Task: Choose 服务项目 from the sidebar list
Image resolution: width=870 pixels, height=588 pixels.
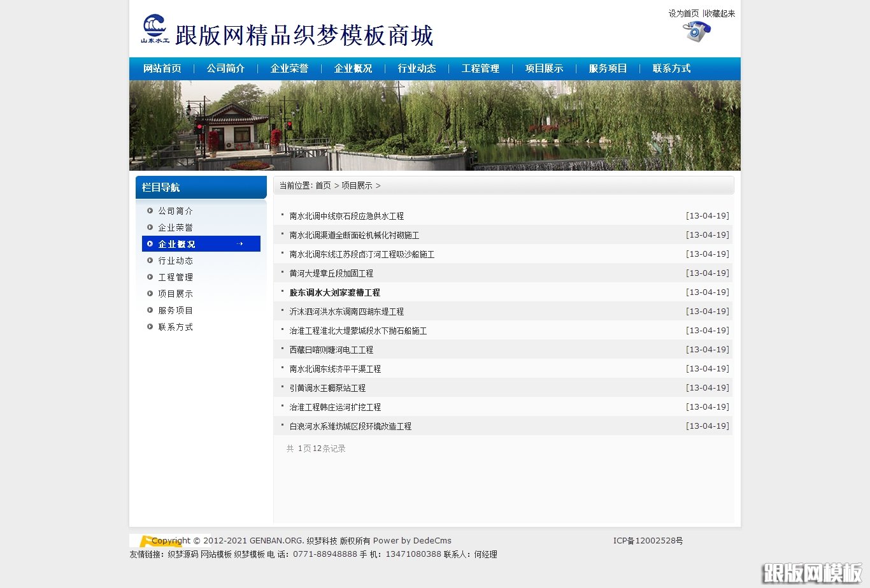Action: point(175,310)
